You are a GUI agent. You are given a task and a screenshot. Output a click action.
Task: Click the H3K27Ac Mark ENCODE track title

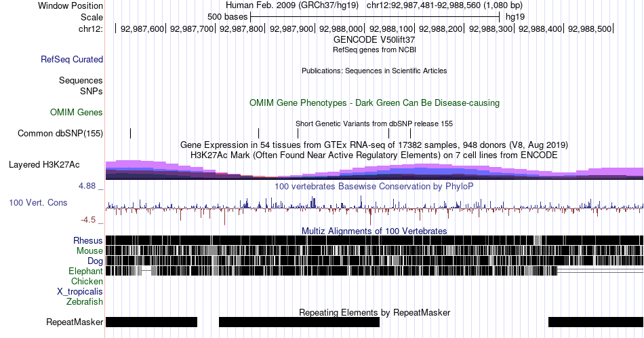(x=374, y=155)
